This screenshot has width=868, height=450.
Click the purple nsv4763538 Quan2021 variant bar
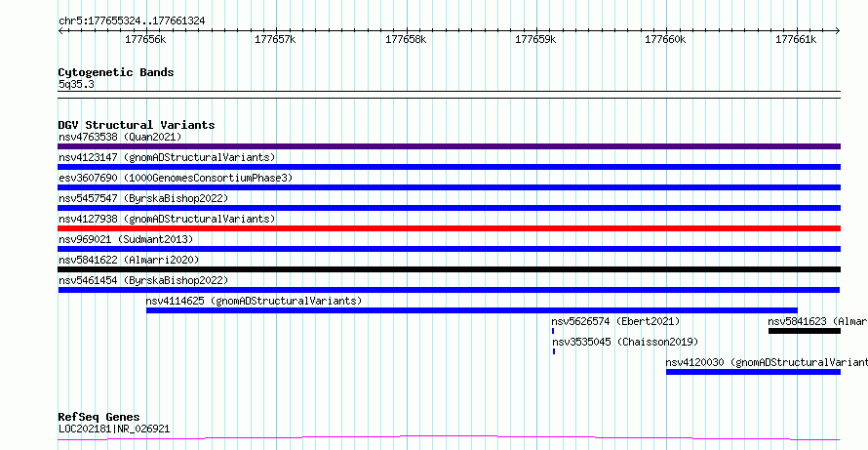449,146
